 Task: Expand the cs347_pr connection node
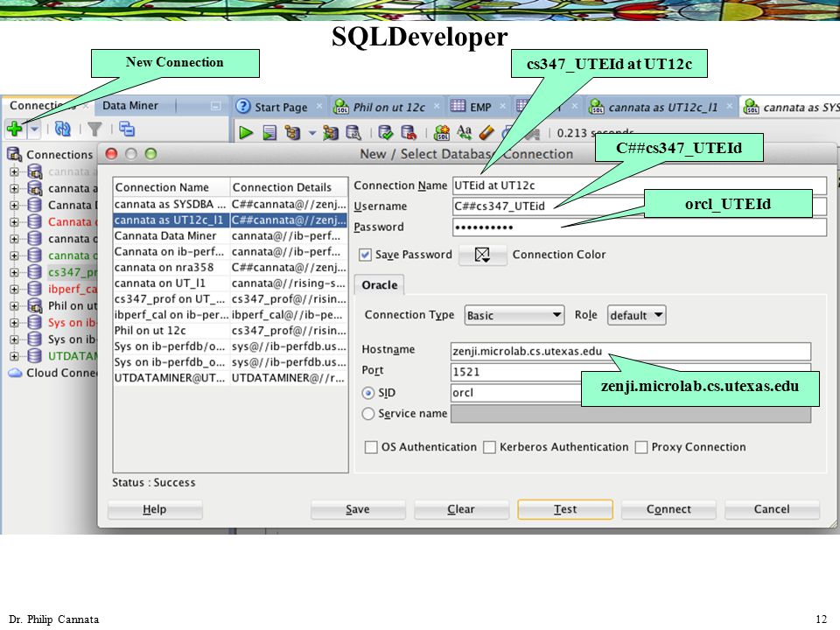[x=15, y=272]
